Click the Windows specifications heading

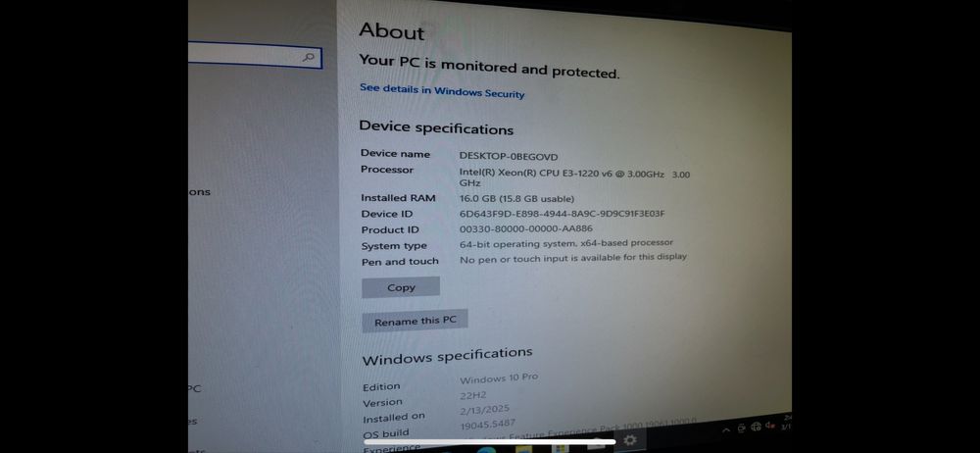[x=448, y=356]
